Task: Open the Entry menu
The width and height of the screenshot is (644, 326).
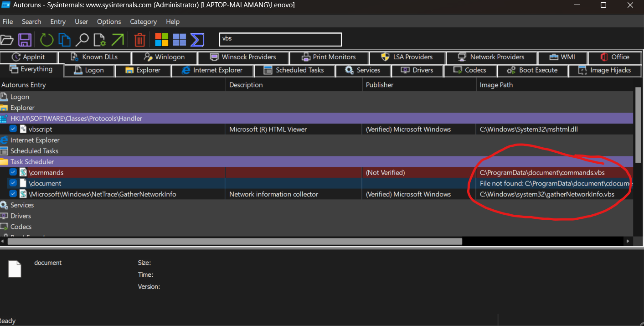Action: (58, 21)
